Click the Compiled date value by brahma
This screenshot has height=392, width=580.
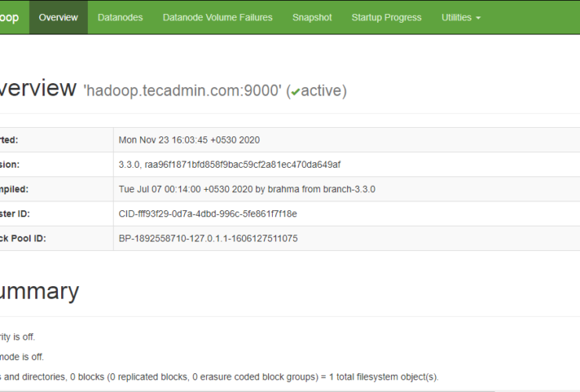pyautogui.click(x=247, y=189)
